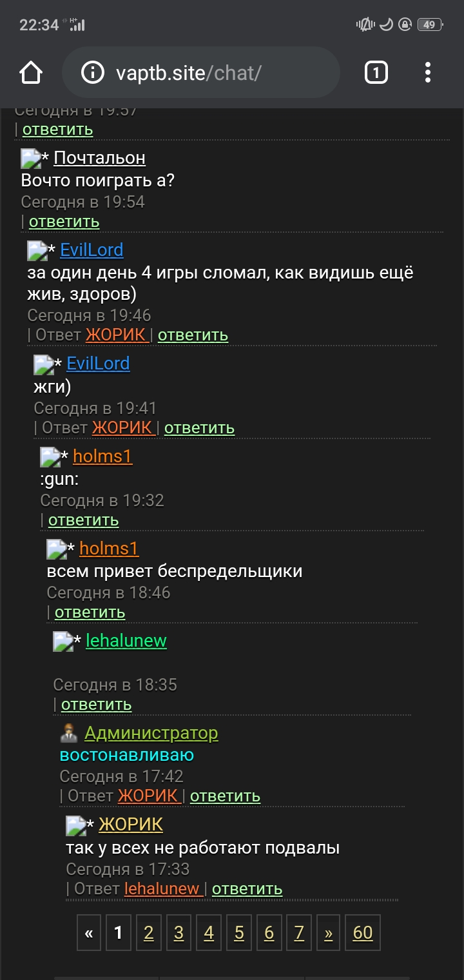
Task: Reply to the 'востонавливаю' message
Action: tap(225, 796)
